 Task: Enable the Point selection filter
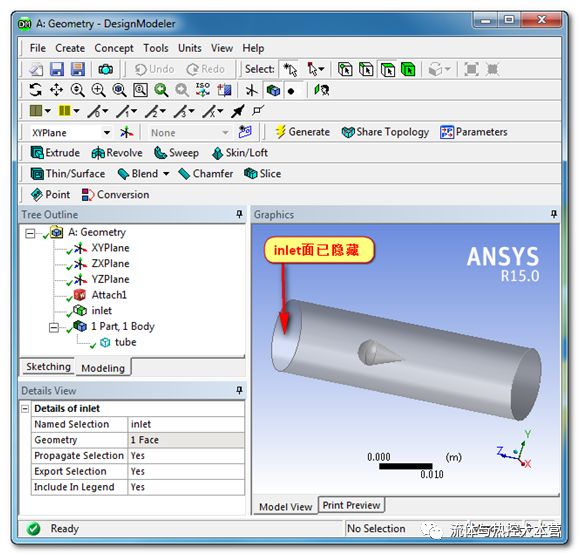point(345,69)
